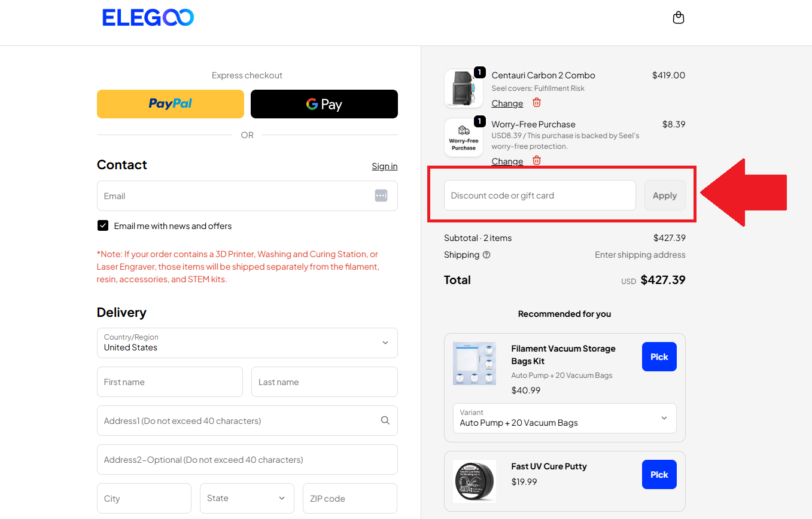Pick the Filament Vacuum Storage Bags Kit
812x519 pixels.
[x=659, y=356]
